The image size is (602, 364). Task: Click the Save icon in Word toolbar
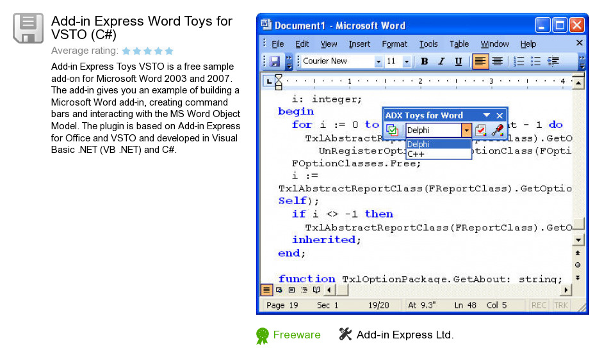[274, 61]
